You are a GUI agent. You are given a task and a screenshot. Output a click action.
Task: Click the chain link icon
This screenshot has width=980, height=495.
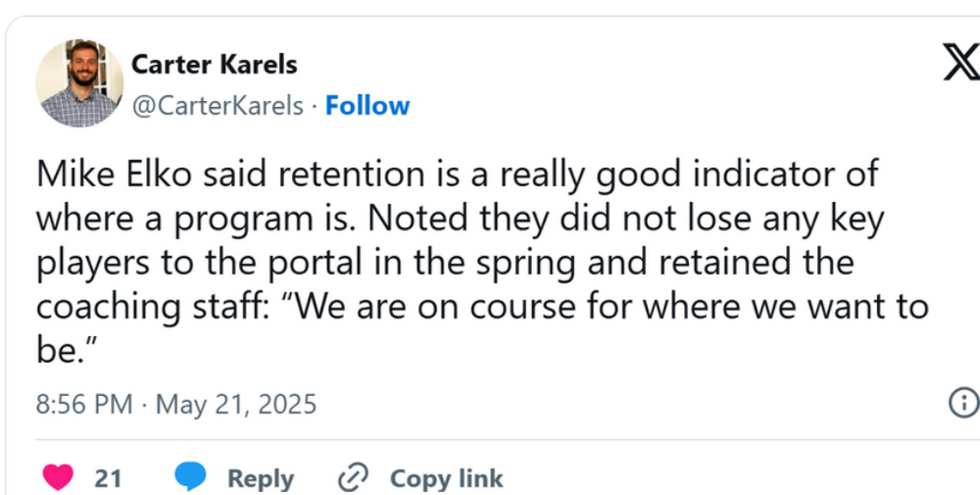tap(351, 477)
